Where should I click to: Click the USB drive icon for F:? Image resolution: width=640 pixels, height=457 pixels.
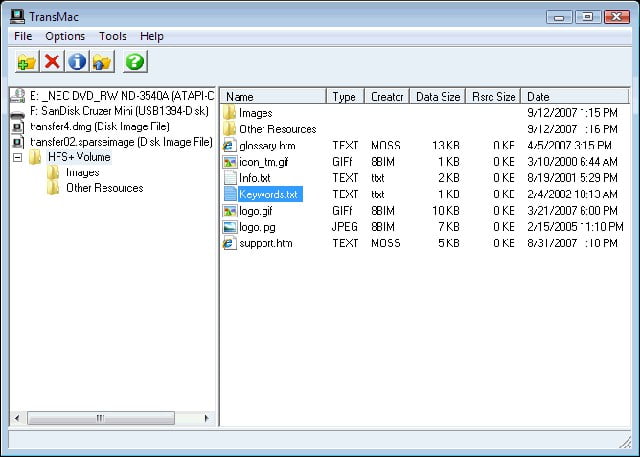(18, 114)
